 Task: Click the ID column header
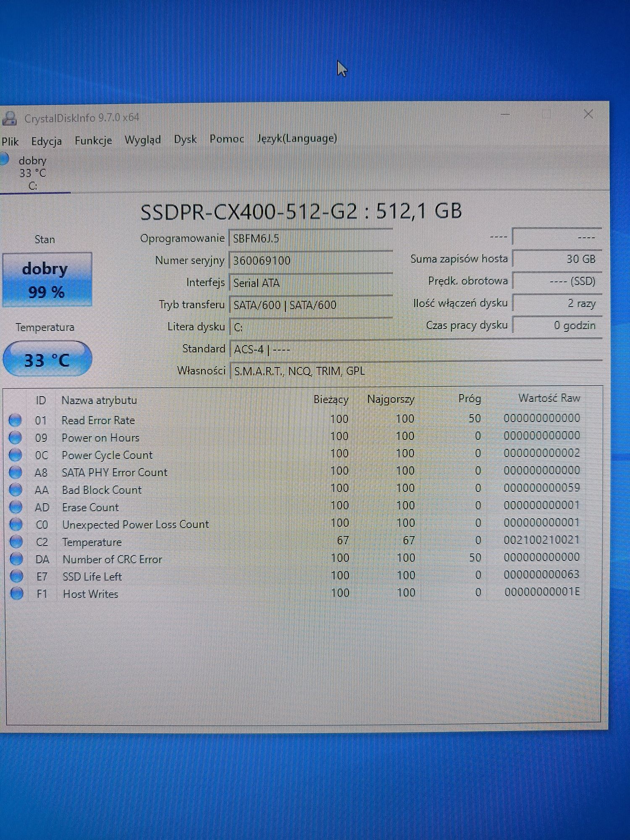pyautogui.click(x=41, y=400)
